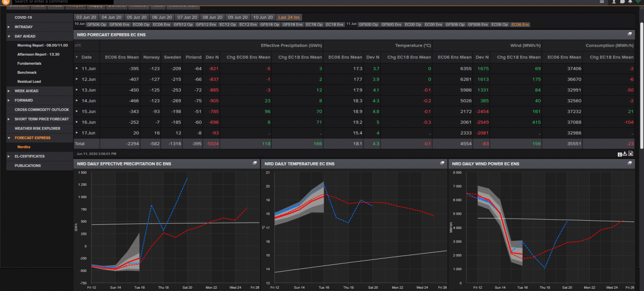Open the hamburger menu in top bar
Viewport: 644px width, 291px height.
[602, 2]
